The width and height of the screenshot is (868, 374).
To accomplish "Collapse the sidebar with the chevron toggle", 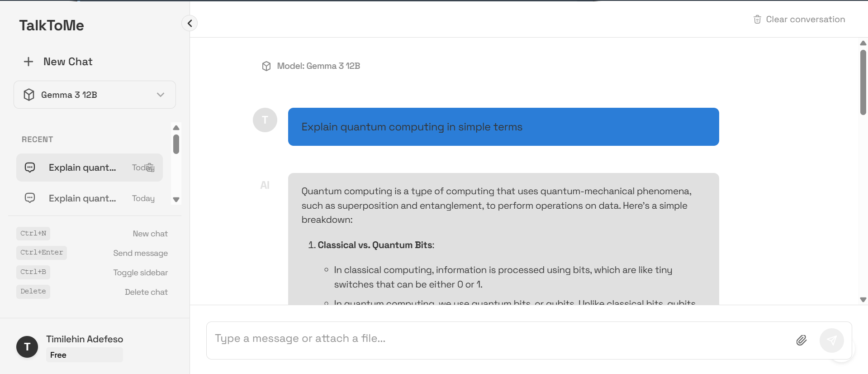I will tap(190, 23).
